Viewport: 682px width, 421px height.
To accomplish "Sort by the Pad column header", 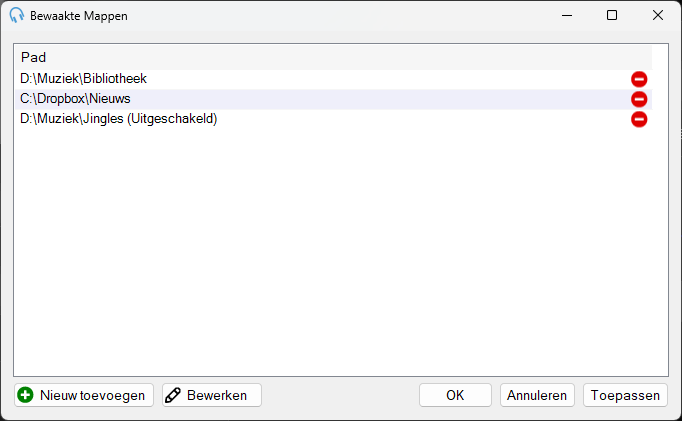I will 334,57.
